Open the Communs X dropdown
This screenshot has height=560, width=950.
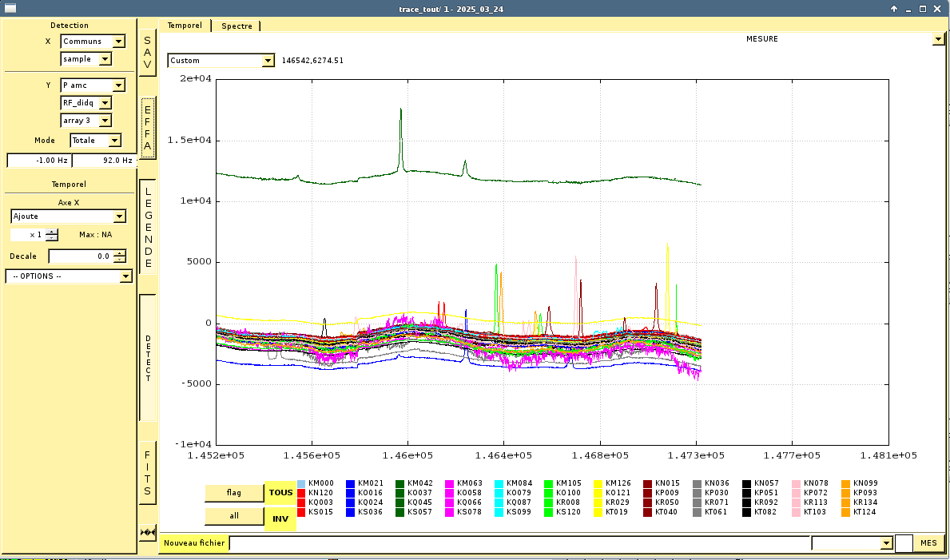[119, 42]
